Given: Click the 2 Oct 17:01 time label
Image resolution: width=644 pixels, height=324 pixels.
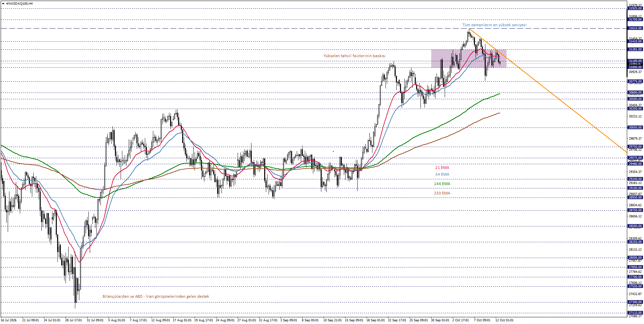Looking at the screenshot, I should pyautogui.click(x=460, y=320).
